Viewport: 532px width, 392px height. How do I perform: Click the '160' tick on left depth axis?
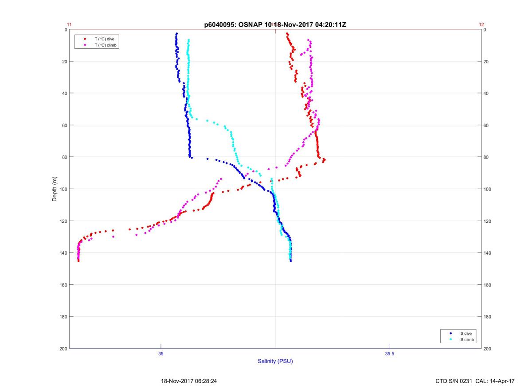(63, 285)
